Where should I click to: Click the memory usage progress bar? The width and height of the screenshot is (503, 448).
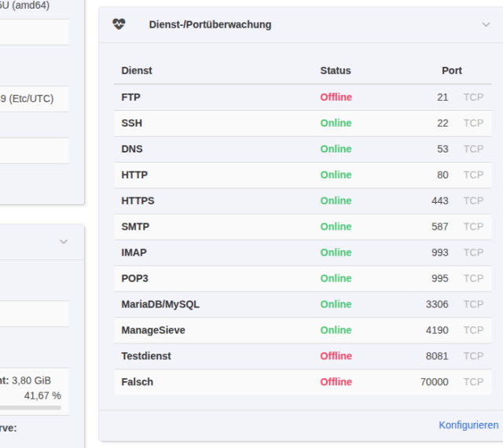coord(31,408)
